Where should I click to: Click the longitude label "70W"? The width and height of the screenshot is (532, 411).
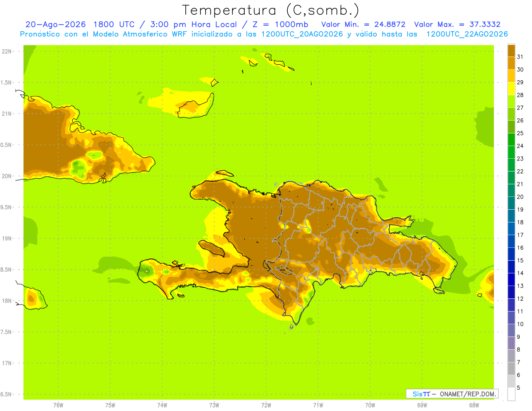tap(370, 405)
